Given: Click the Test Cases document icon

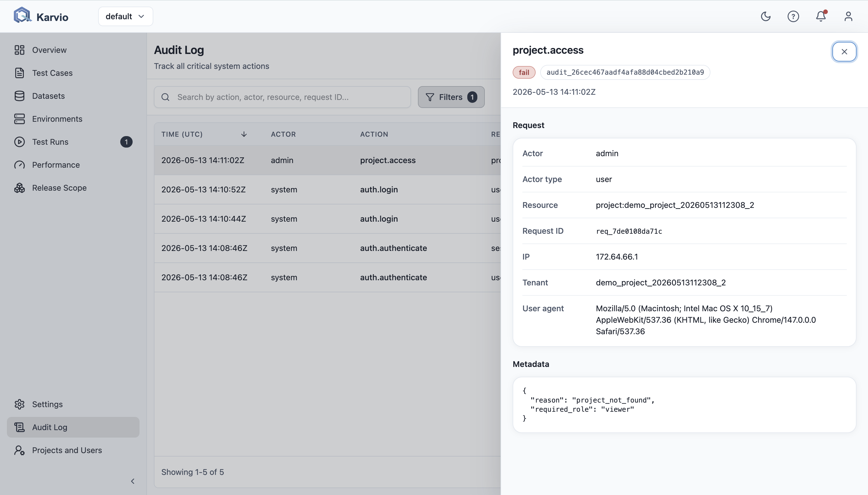Looking at the screenshot, I should click(x=19, y=73).
